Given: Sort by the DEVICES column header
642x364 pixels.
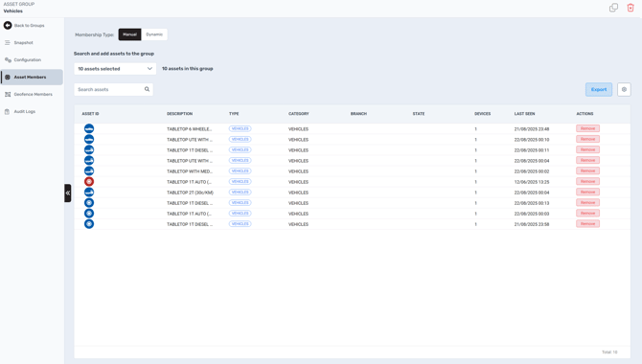Looking at the screenshot, I should 482,114.
